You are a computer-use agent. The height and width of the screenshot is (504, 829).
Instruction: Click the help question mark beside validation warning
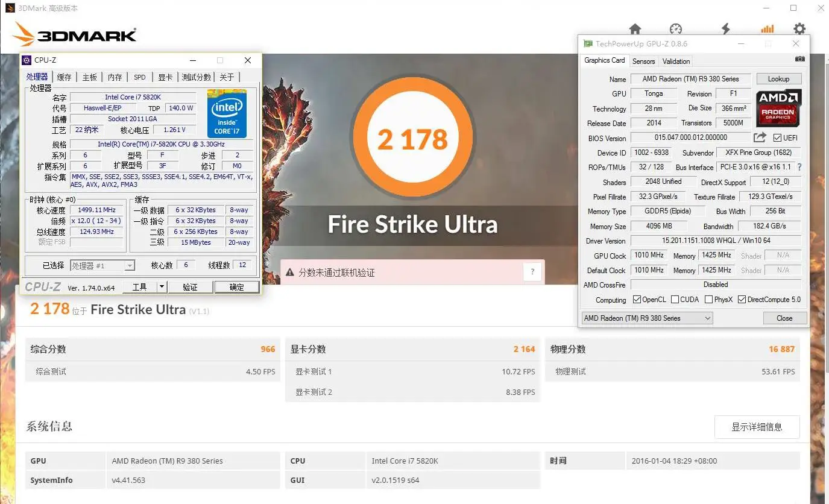click(532, 272)
